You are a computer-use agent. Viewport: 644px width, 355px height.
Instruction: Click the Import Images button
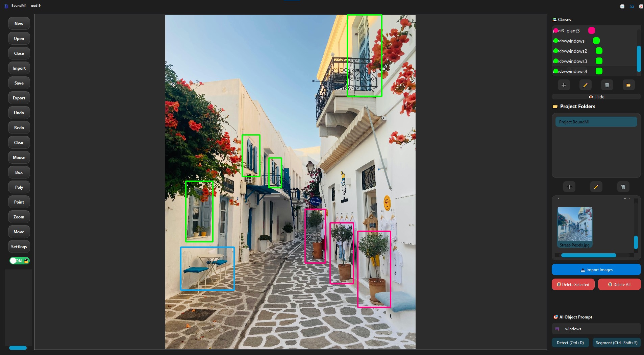596,269
